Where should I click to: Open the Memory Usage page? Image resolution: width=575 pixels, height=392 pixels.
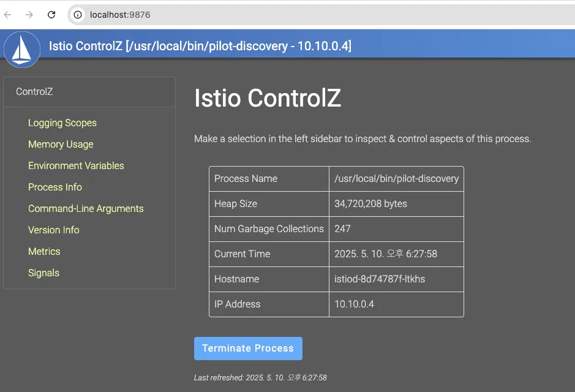[x=61, y=144]
